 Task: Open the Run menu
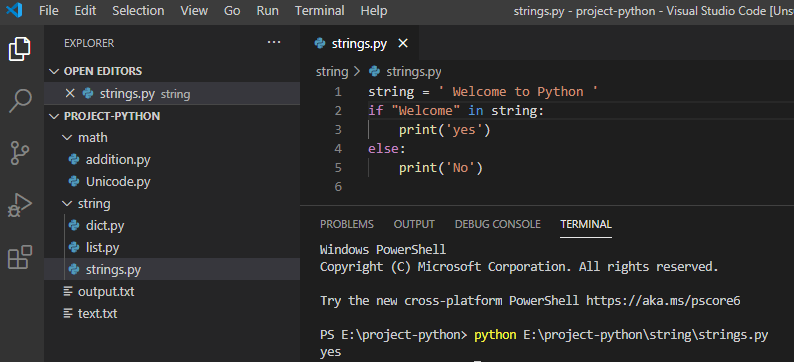pos(267,11)
